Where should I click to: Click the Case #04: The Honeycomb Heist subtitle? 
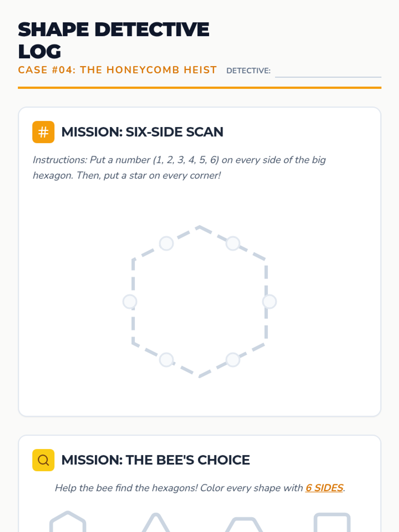pyautogui.click(x=117, y=70)
